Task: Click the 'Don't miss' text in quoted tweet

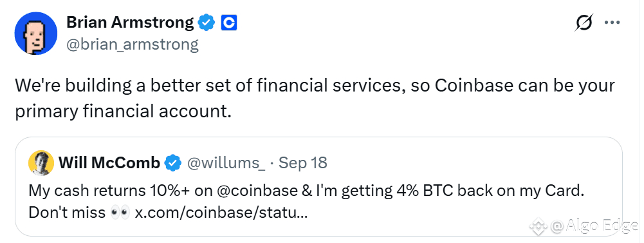Action: click(x=67, y=213)
